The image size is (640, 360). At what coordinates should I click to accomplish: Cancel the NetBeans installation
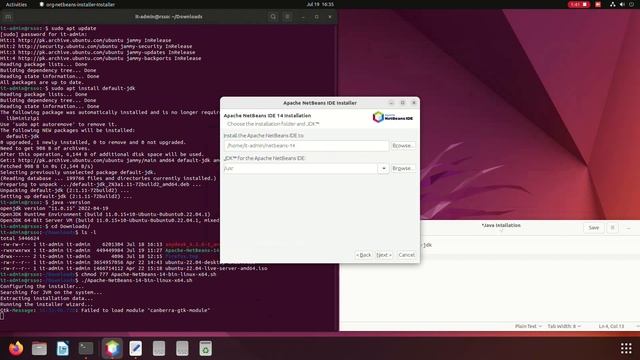(x=407, y=255)
